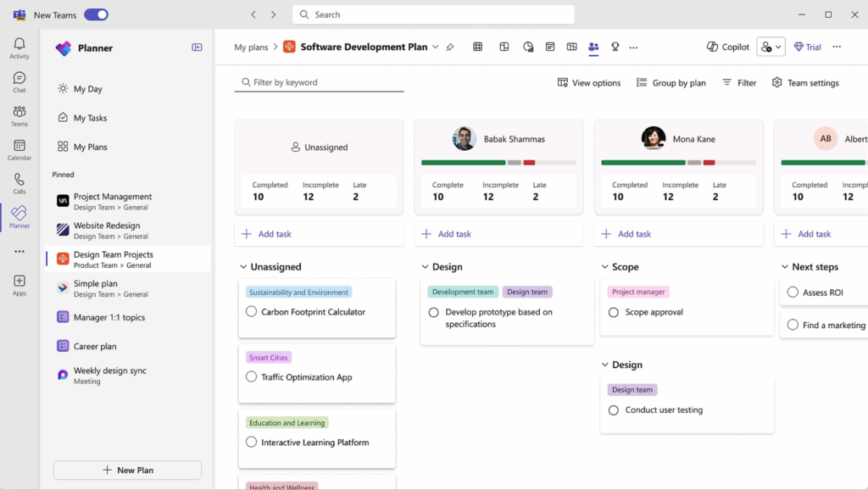Open pinned Website Redesign plan
The height and width of the screenshot is (490, 868).
pyautogui.click(x=127, y=231)
